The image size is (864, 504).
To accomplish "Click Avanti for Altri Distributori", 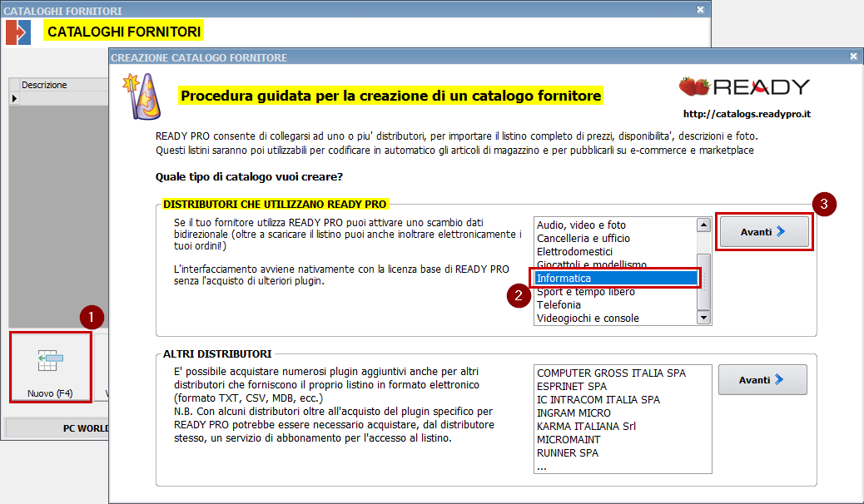I will (762, 379).
